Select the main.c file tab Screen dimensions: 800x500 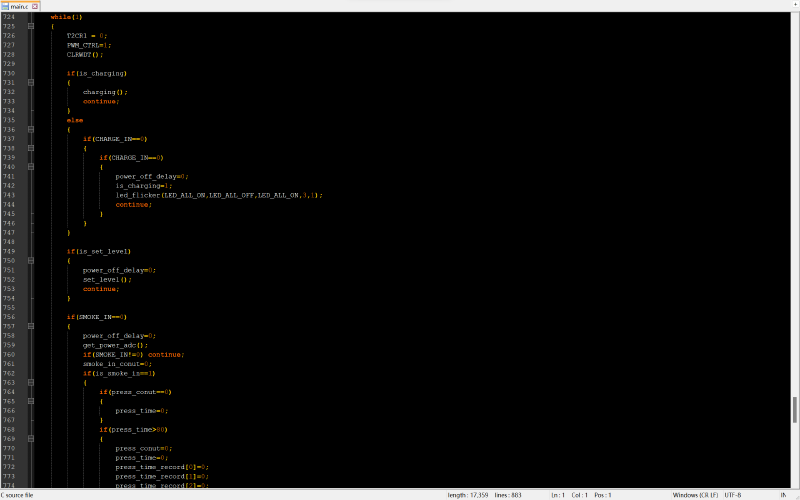19,6
